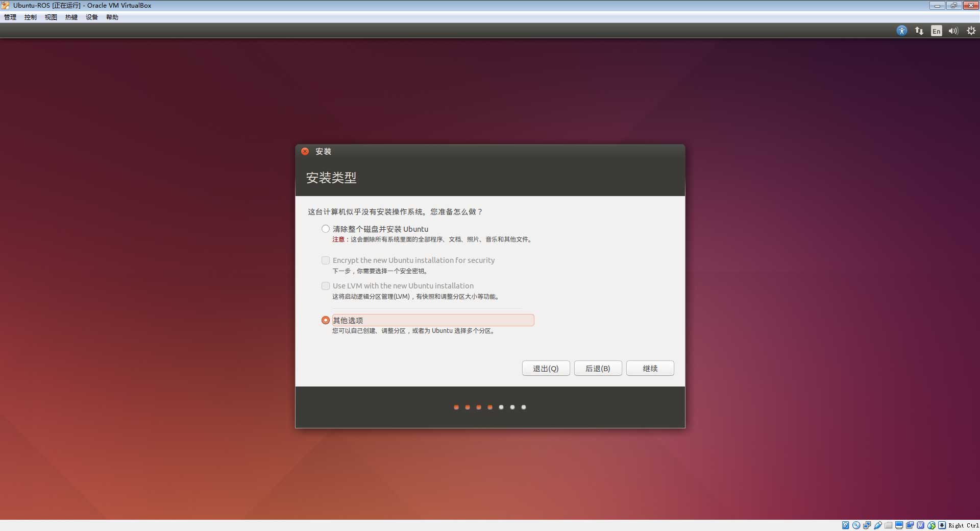Screen dimensions: 980x531
Task: Restore down the VirtualBox window
Action: [954, 6]
